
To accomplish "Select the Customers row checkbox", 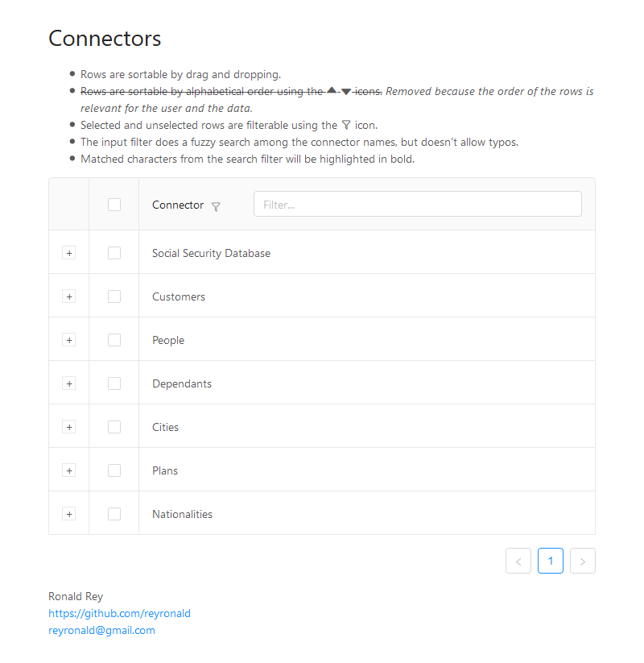I will click(114, 296).
